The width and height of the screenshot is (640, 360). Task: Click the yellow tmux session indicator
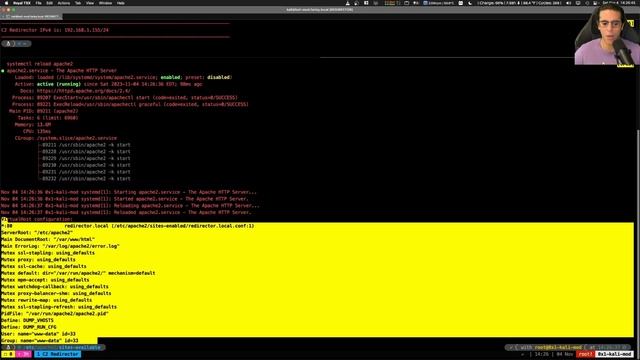8,354
